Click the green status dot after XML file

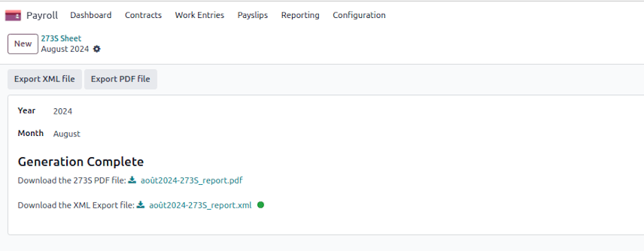pyautogui.click(x=260, y=205)
